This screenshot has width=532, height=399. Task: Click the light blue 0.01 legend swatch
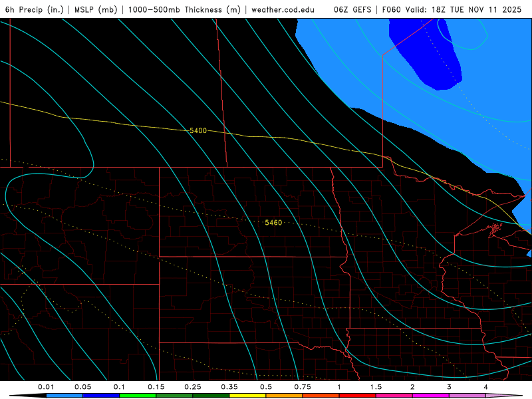coord(65,396)
